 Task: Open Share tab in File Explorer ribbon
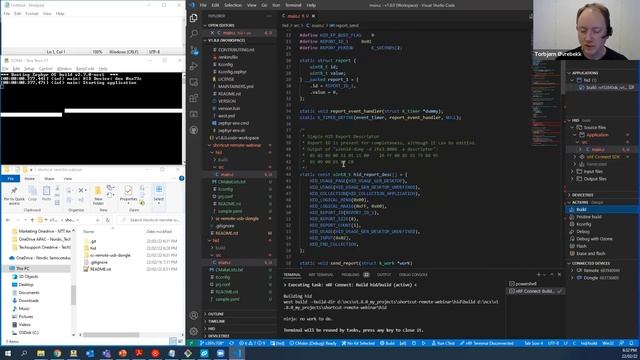[x=49, y=179]
